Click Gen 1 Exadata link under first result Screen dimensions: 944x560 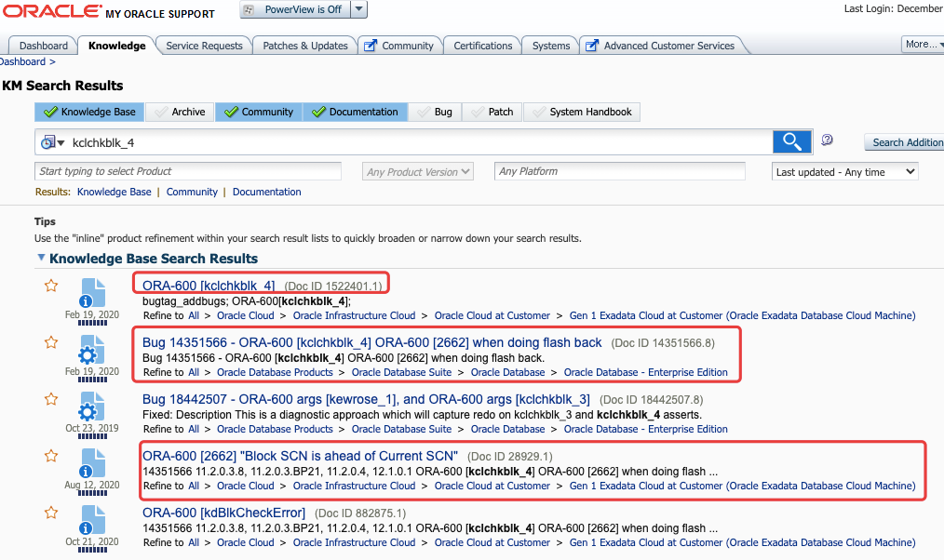coord(742,315)
